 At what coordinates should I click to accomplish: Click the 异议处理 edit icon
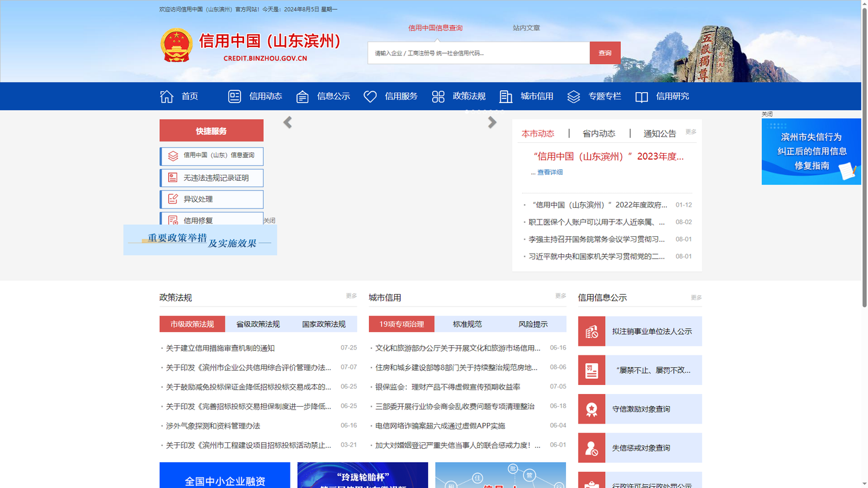point(173,199)
